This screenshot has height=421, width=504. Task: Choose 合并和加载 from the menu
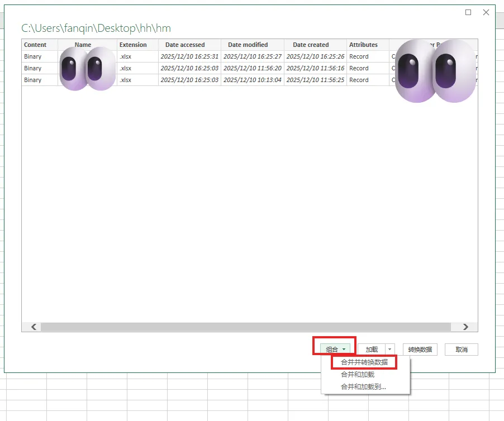[358, 375]
